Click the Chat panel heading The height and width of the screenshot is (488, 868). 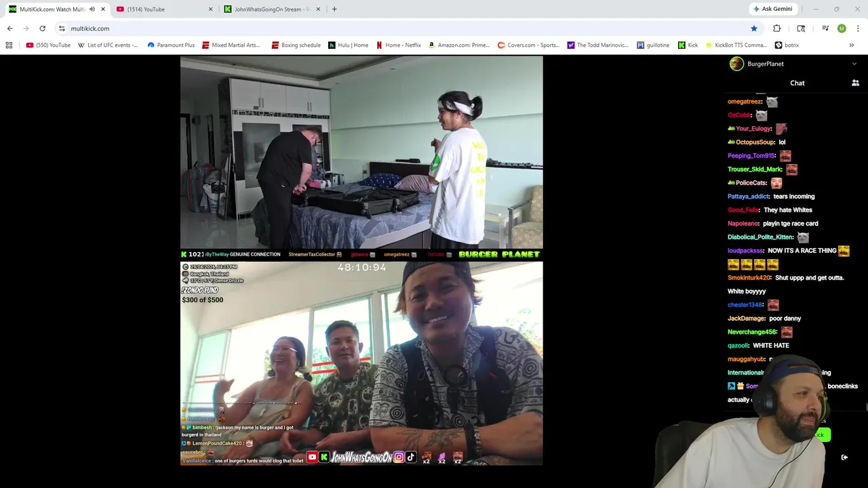(x=797, y=83)
